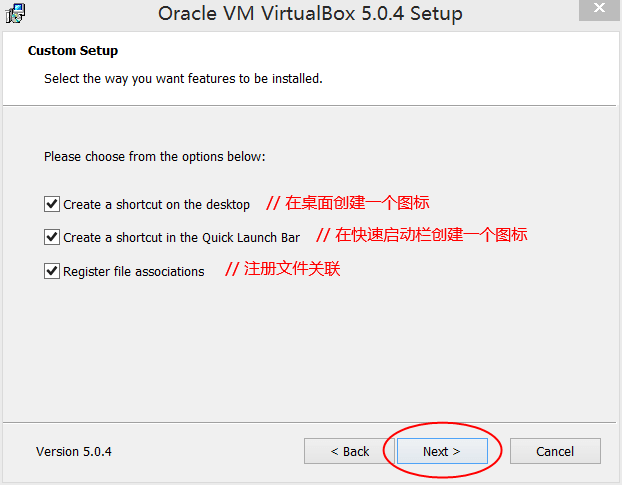The width and height of the screenshot is (622, 485).
Task: Click the bold Custom Setup heading
Action: click(73, 51)
